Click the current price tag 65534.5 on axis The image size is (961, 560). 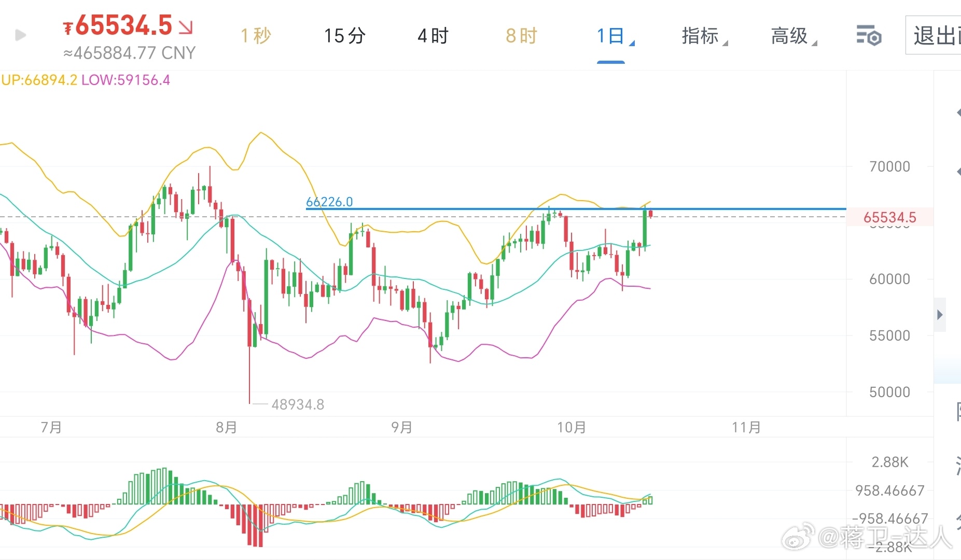(x=889, y=217)
